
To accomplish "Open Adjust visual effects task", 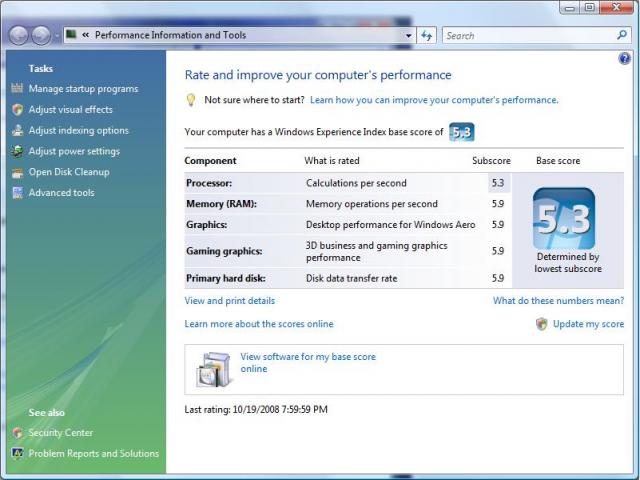I will coord(70,109).
